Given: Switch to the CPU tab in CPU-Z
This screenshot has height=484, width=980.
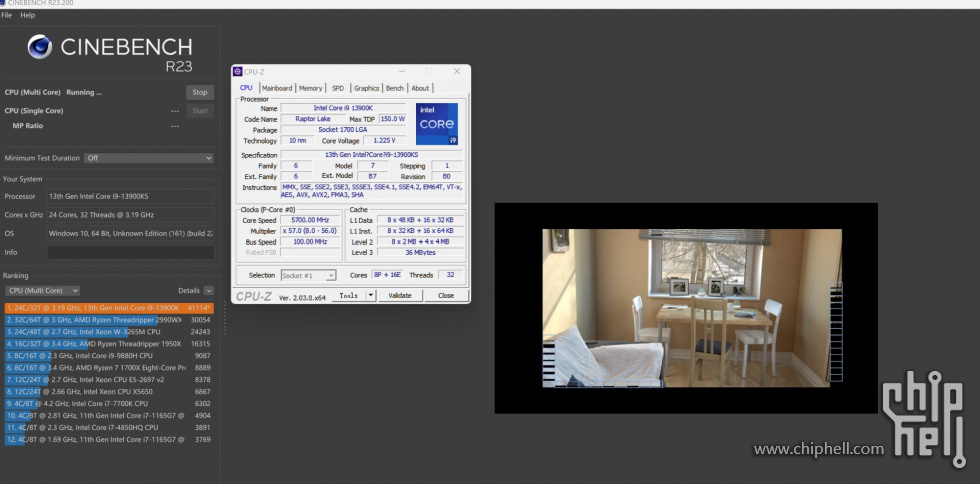Looking at the screenshot, I should point(246,88).
